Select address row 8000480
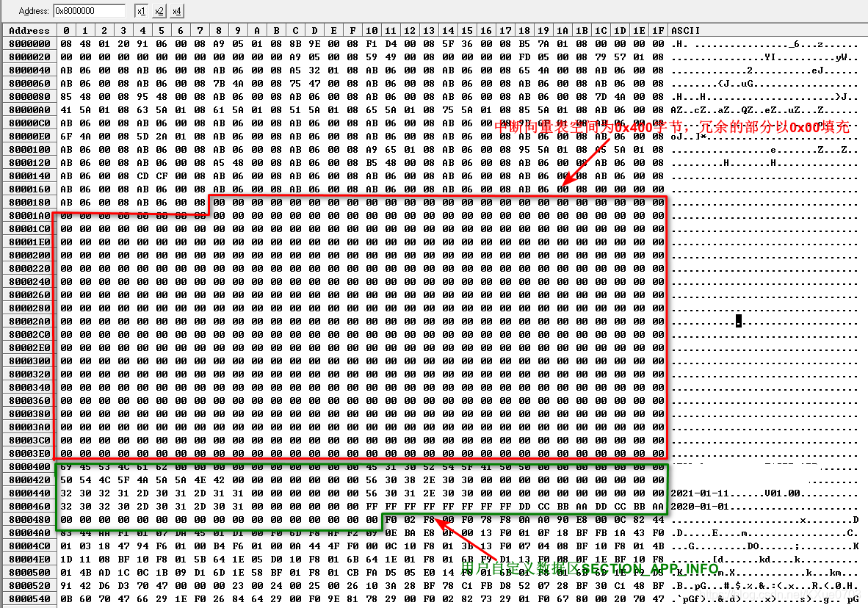Viewport: 868px width, 608px height. coord(29,520)
